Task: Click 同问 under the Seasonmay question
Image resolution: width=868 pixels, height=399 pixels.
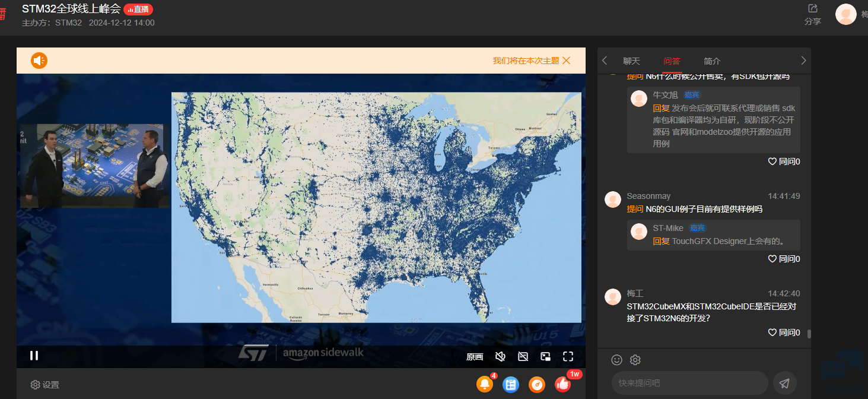Action: click(x=784, y=259)
